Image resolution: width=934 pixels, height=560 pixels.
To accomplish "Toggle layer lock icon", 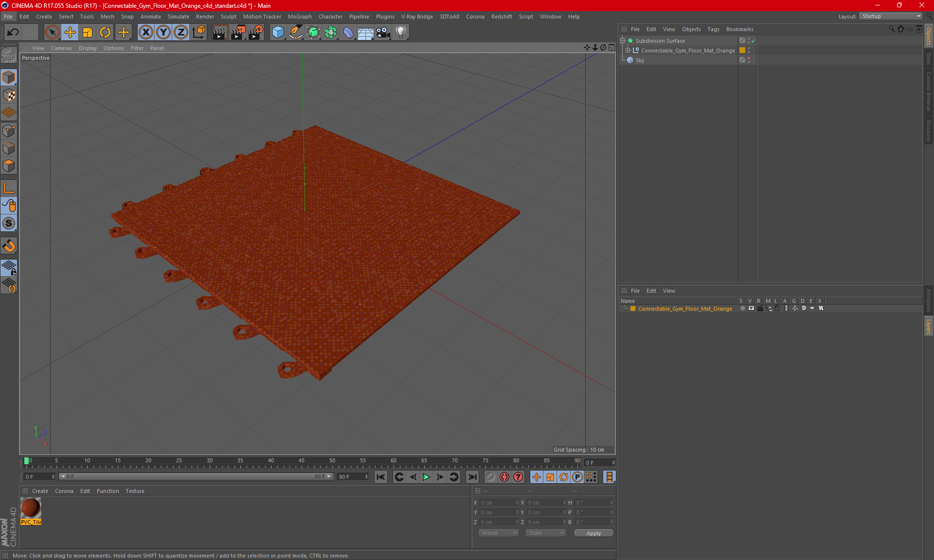I will 777,308.
